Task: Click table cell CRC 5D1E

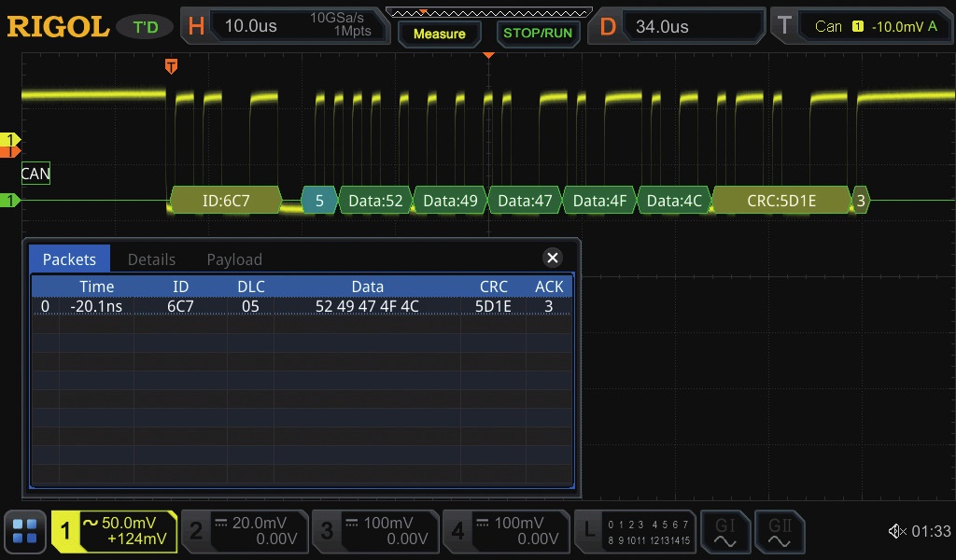Action: click(x=493, y=306)
